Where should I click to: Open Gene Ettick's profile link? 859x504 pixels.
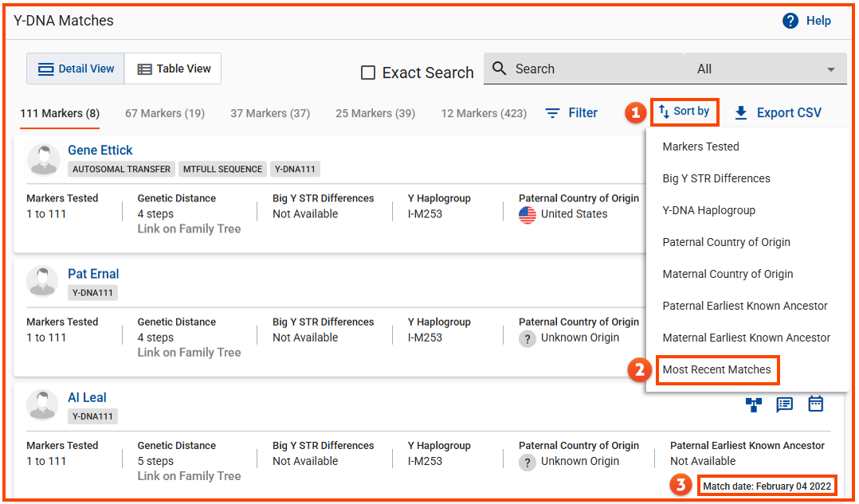100,150
